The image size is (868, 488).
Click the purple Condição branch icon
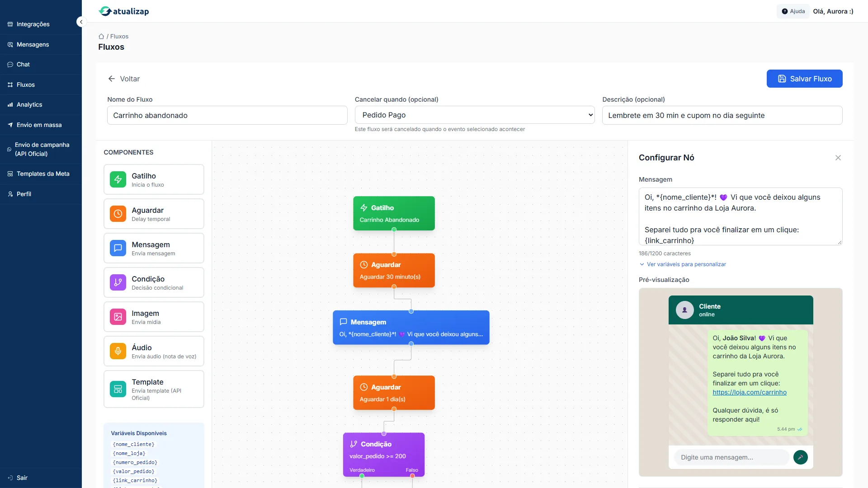[118, 282]
